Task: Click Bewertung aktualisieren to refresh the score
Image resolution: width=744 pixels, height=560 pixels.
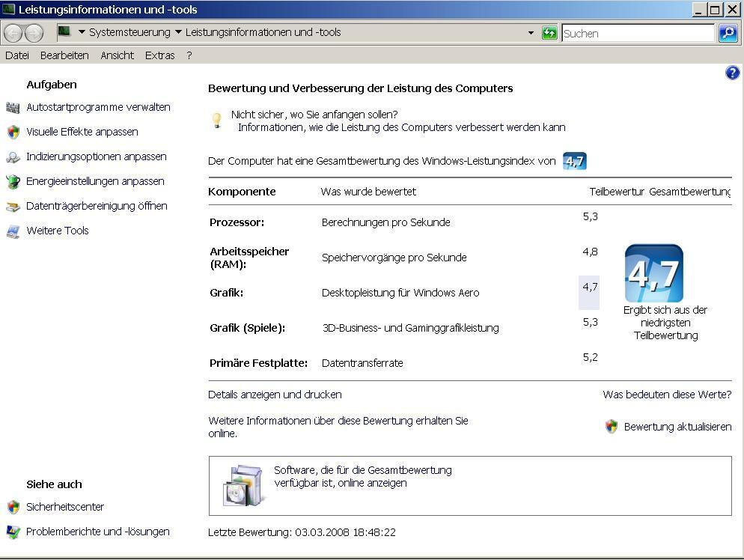Action: pyautogui.click(x=677, y=427)
